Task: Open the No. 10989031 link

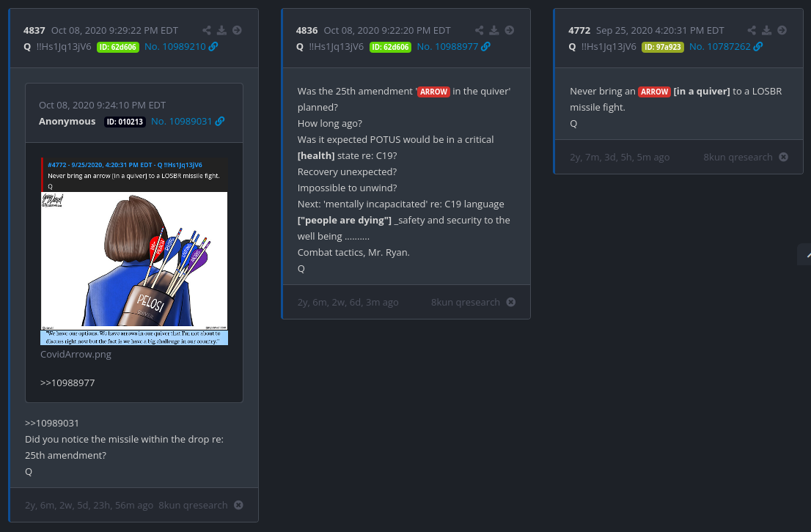Action: coord(182,121)
